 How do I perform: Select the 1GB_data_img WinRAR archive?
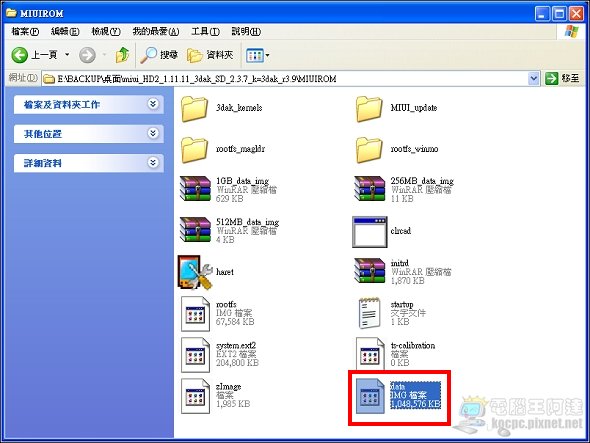pos(195,189)
